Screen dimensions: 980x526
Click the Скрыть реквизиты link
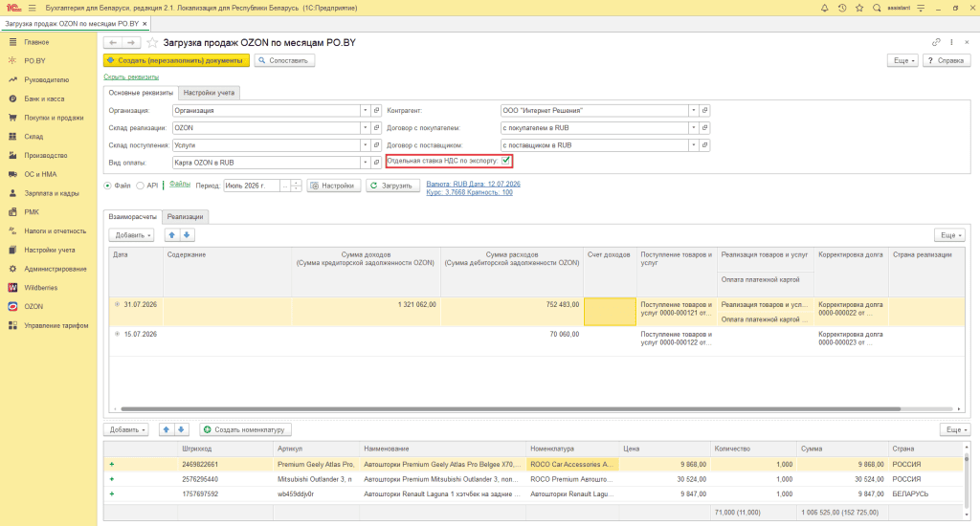coord(131,77)
